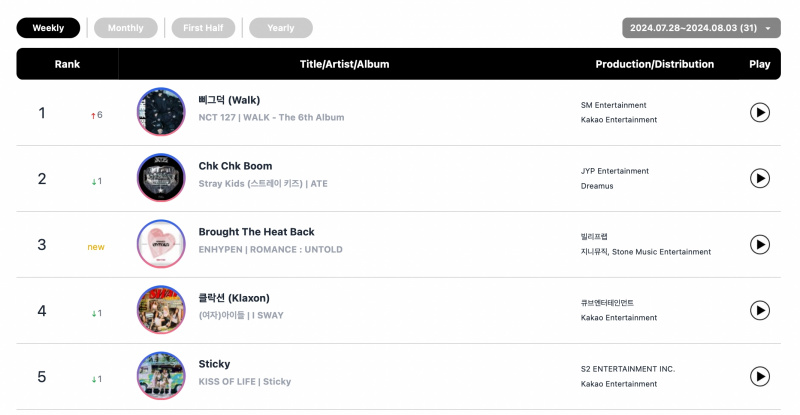800x415 pixels.
Task: Switch to the First Half chart tab
Action: click(203, 28)
